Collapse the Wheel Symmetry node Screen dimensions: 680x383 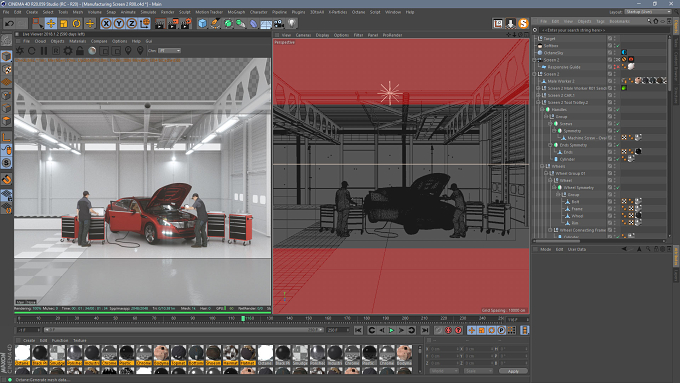[x=554, y=187]
